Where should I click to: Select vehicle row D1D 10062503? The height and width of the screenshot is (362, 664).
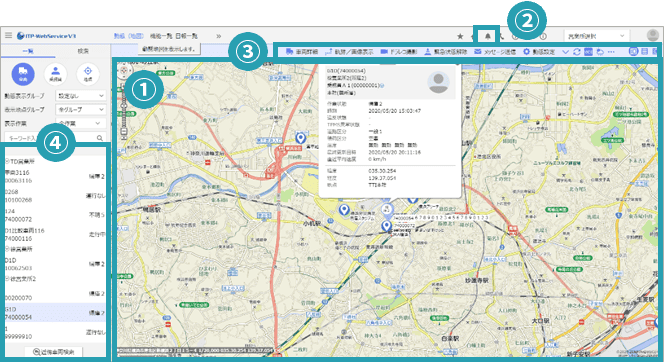click(55, 264)
